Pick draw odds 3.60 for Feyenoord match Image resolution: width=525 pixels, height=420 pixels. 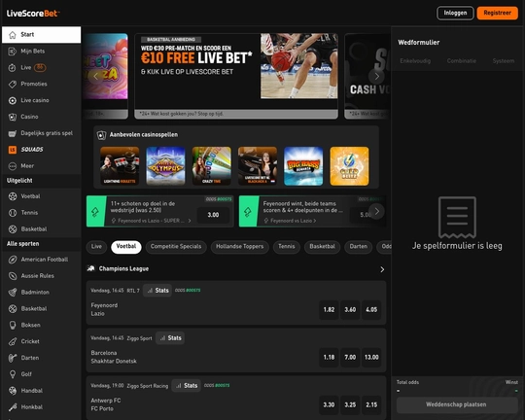click(350, 310)
